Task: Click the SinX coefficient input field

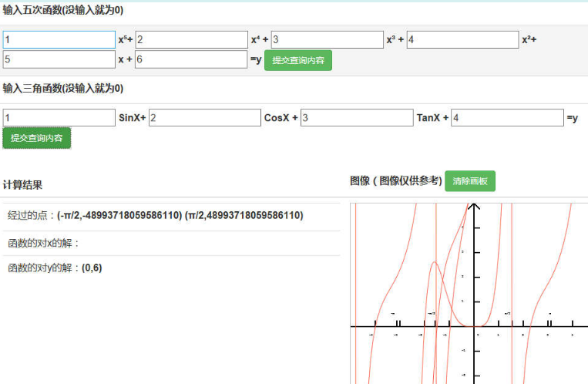Action: pyautogui.click(x=59, y=117)
